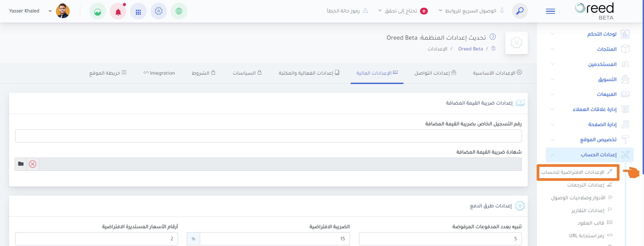
Task: Click the search magnifier icon
Action: click(520, 11)
